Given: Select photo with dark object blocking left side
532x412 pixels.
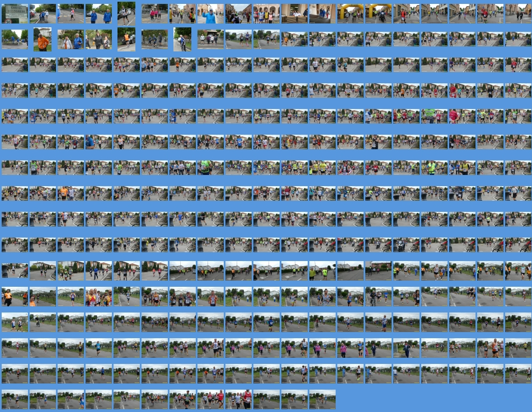Looking at the screenshot, I should [15, 271].
